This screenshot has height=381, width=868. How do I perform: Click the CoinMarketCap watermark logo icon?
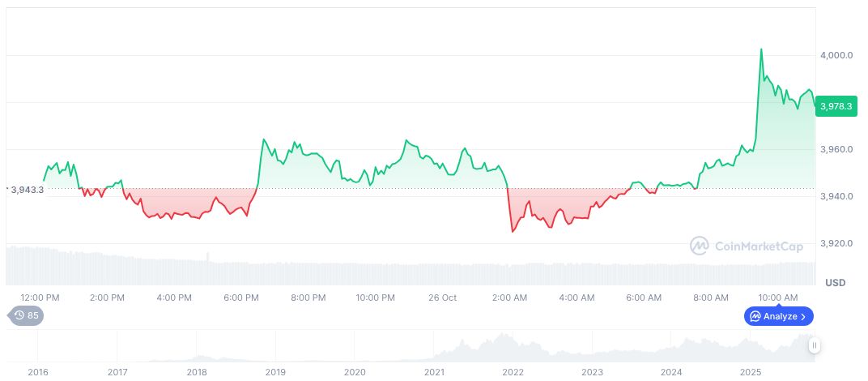coord(699,245)
